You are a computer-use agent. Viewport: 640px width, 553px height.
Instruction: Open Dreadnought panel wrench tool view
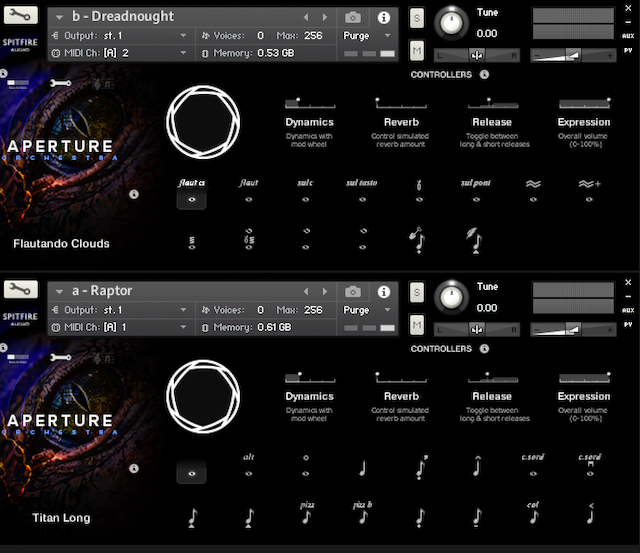click(60, 83)
